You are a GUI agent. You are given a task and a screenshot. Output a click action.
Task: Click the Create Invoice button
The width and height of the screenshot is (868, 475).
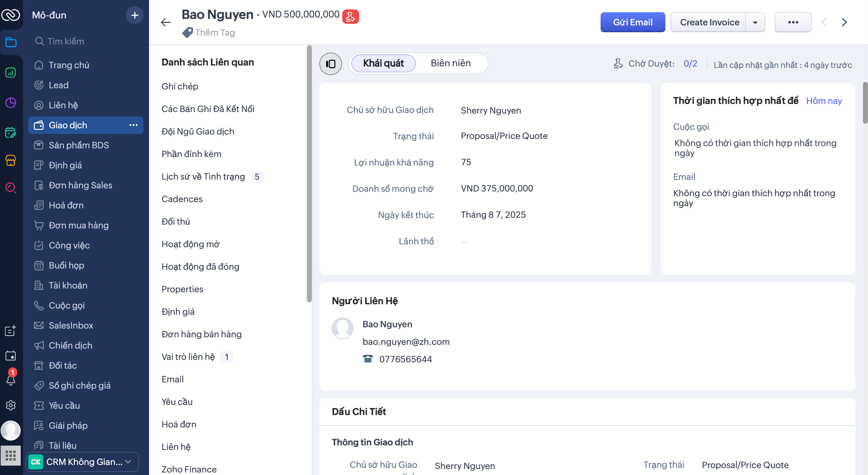click(709, 22)
